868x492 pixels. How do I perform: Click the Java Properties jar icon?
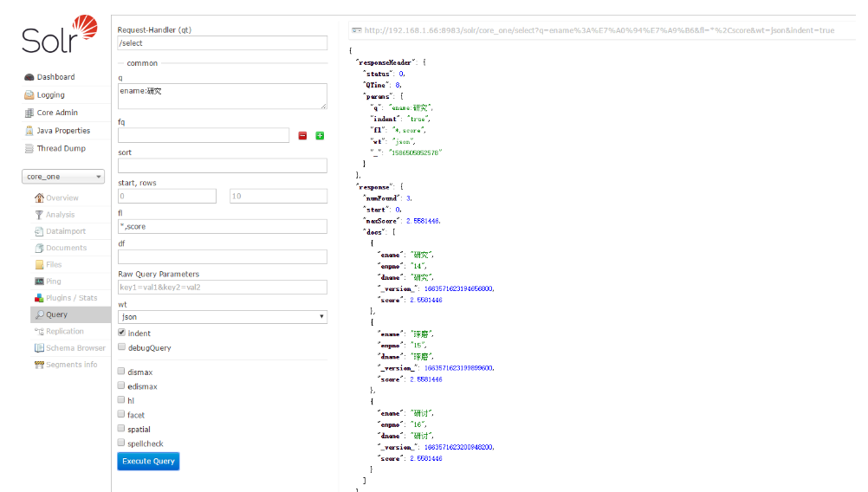point(29,131)
